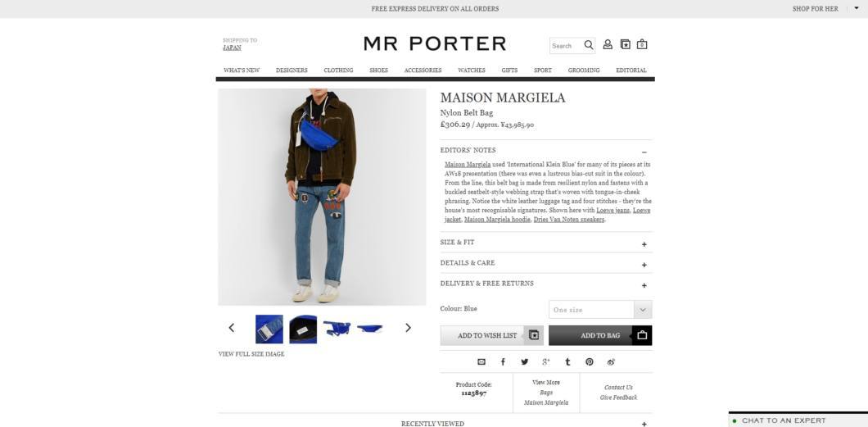
Task: Open the Designers menu
Action: 292,70
